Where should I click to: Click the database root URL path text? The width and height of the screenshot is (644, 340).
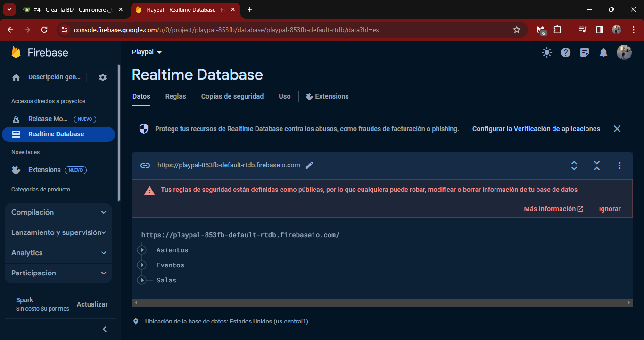tap(240, 235)
